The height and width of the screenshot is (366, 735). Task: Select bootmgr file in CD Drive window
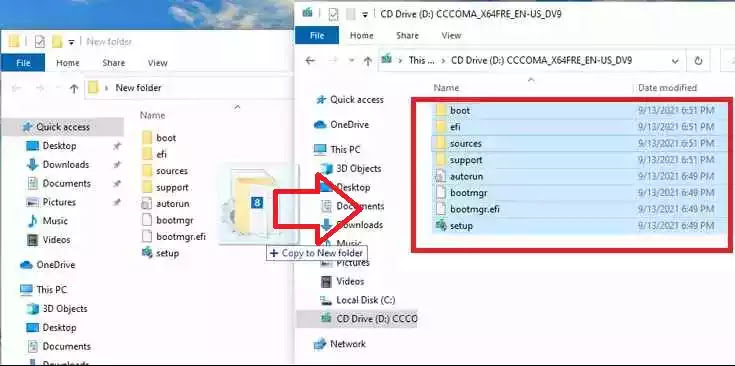580,193
